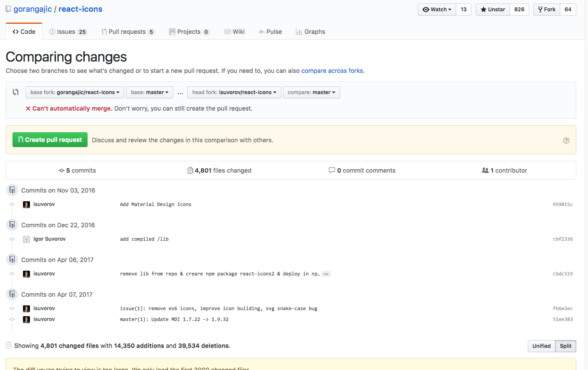The image size is (588, 370).
Task: Click stargazers count 826
Action: 519,10
